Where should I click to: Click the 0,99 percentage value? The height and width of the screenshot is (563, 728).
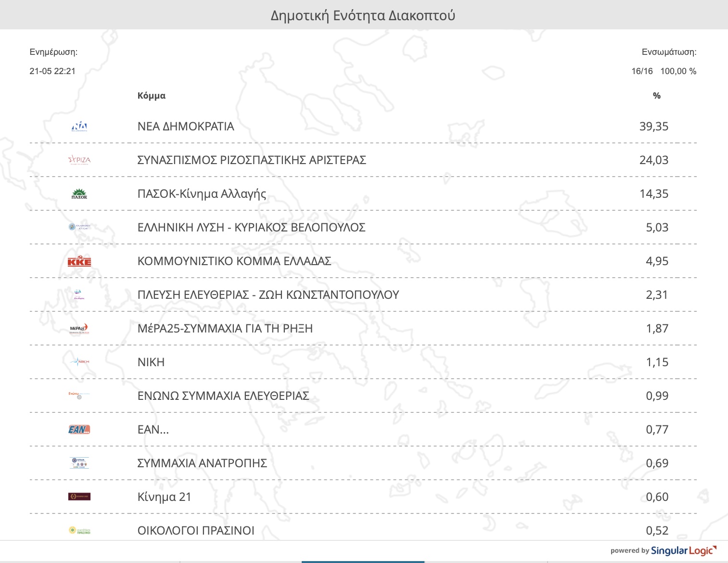pos(657,396)
